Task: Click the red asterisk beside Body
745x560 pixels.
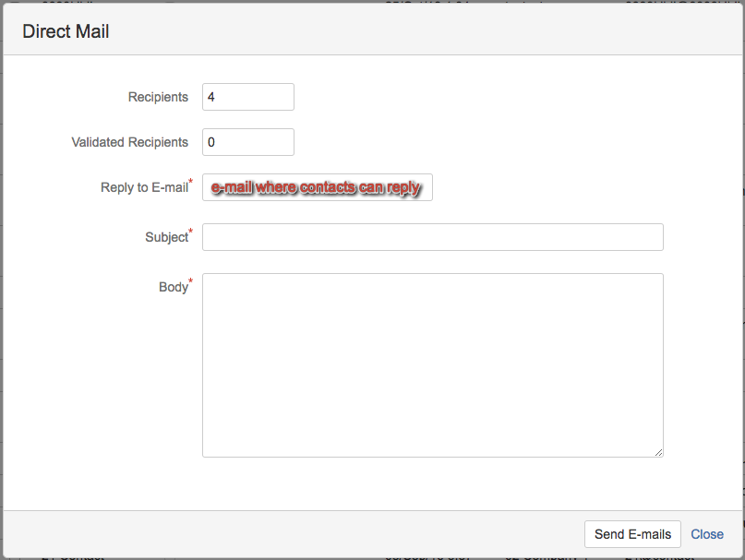Action: pyautogui.click(x=191, y=281)
